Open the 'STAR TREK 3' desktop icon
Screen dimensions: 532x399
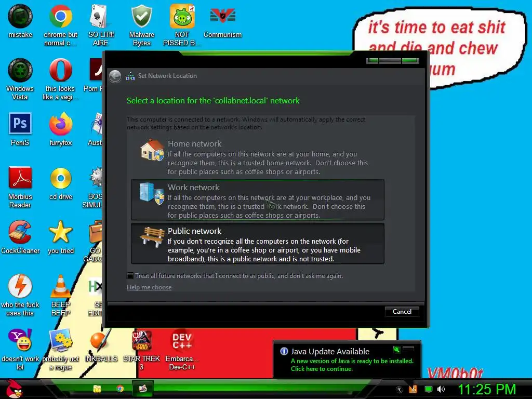[141, 350]
